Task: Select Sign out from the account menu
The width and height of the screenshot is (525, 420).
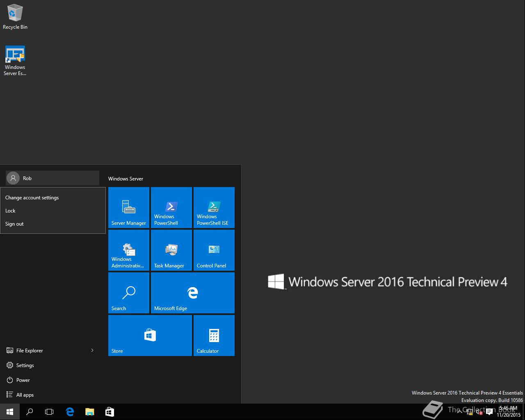Action: [53, 224]
